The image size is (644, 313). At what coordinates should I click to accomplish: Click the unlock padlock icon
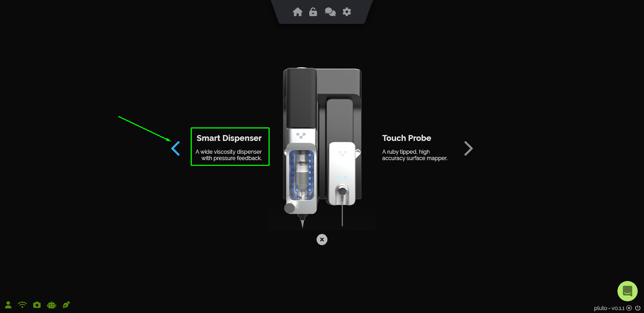click(313, 12)
